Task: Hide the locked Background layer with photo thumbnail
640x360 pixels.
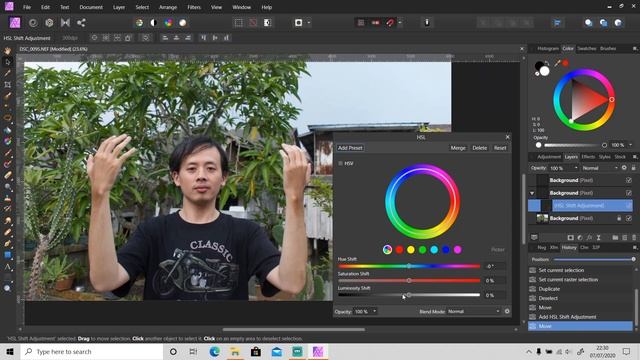Action: click(629, 218)
